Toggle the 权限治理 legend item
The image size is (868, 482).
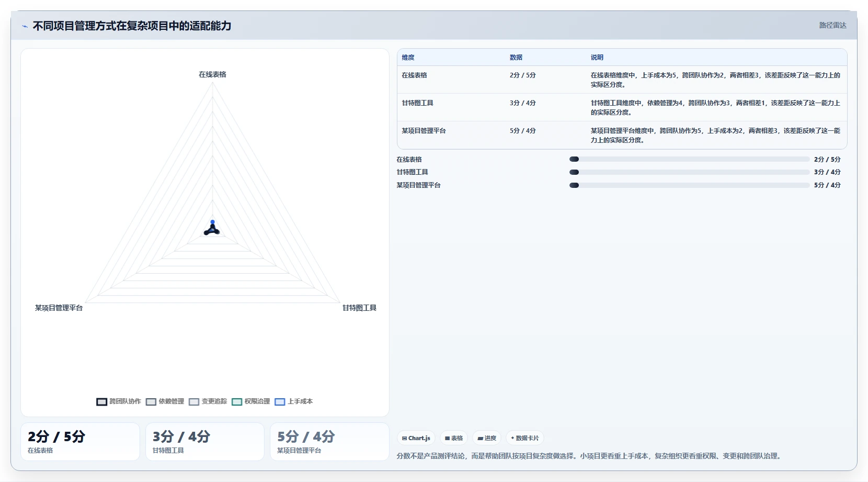pyautogui.click(x=251, y=401)
